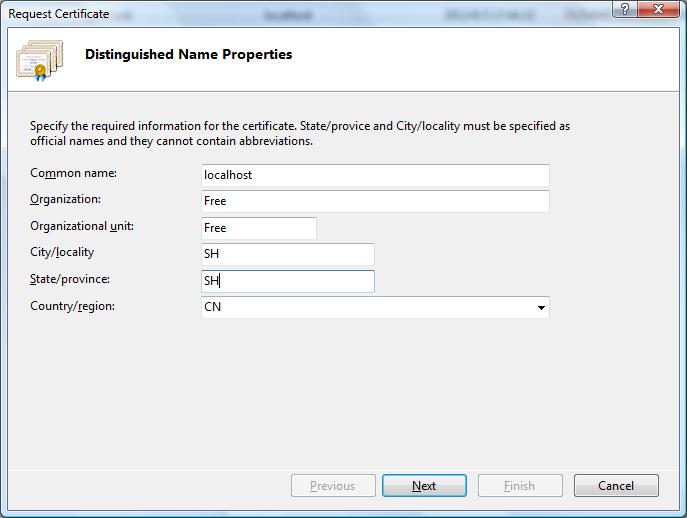Place cursor in State/province field
Screen dimensions: 687x518
288,281
